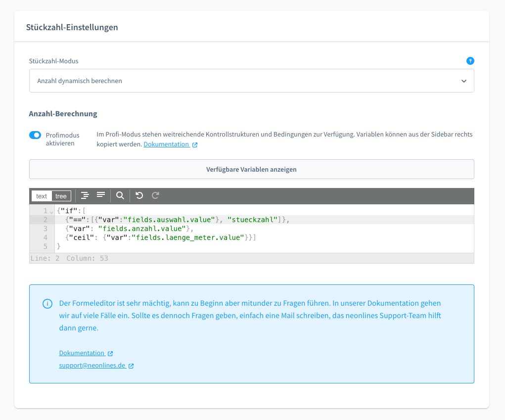The image size is (505, 420).
Task: Click external-link icon beside support@neonlines.de
Action: (x=131, y=366)
